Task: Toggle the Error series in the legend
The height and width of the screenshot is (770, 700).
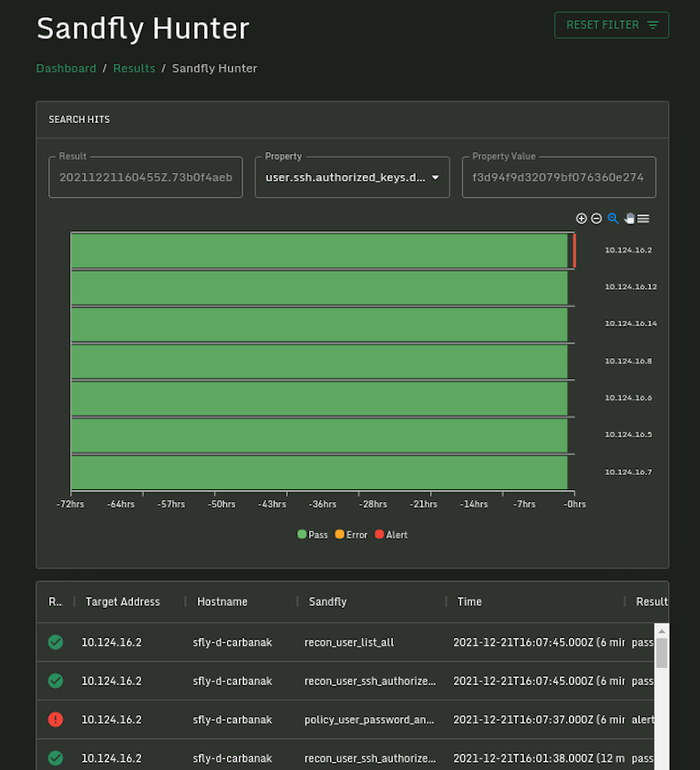Action: pyautogui.click(x=351, y=534)
